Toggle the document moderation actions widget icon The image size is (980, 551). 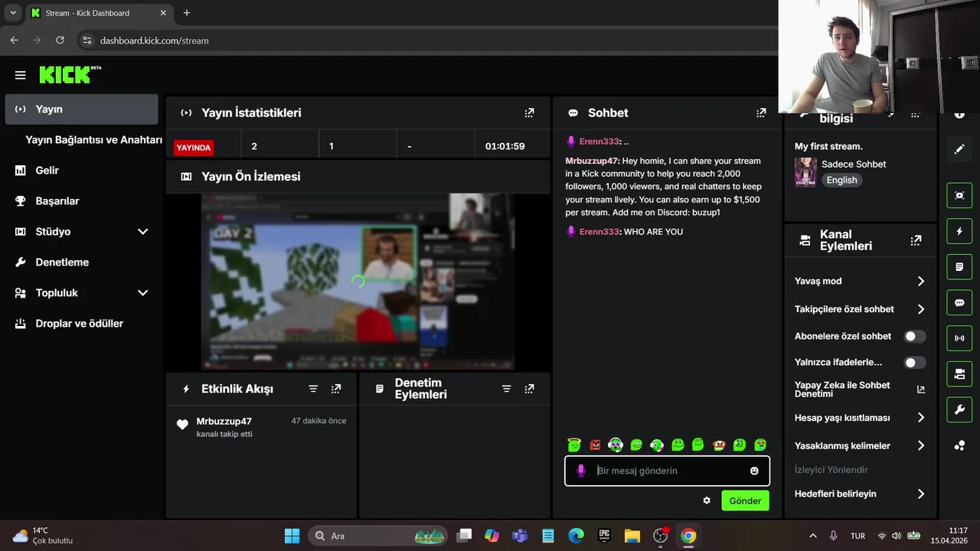[959, 267]
